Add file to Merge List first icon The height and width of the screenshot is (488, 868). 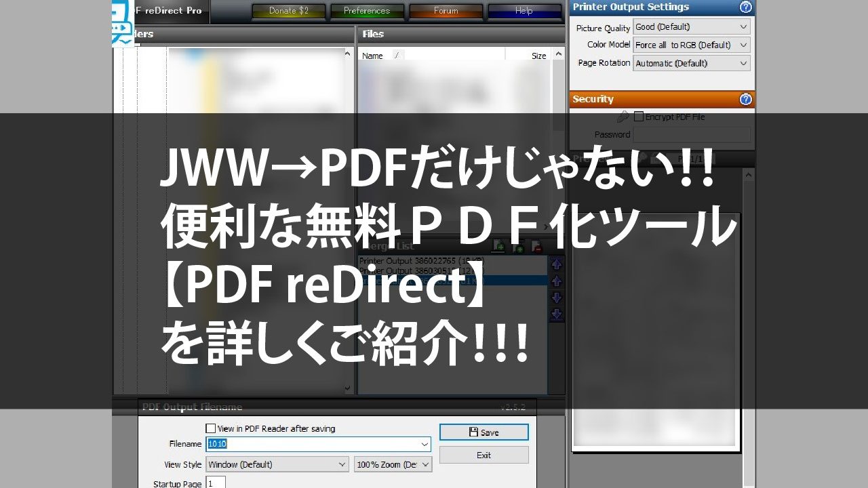(x=498, y=245)
